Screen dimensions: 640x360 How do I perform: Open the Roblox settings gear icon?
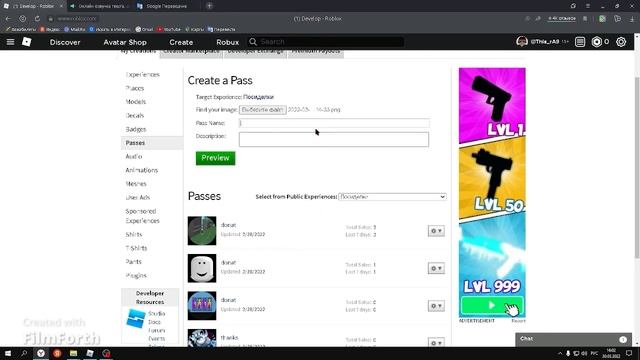pyautogui.click(x=621, y=42)
